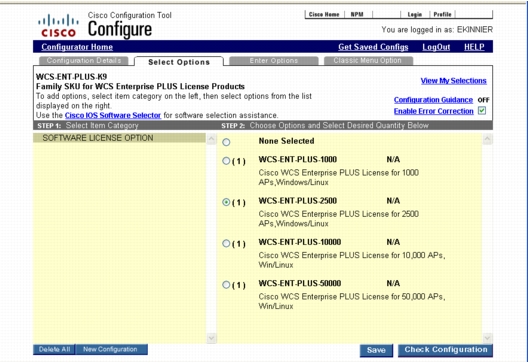
Task: Click the Check Configuration button
Action: coord(445,350)
